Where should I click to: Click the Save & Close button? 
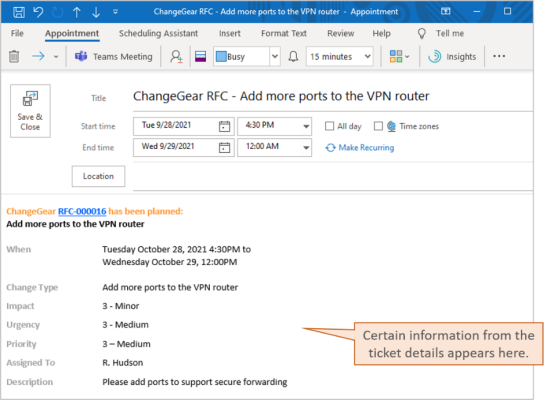[30, 111]
